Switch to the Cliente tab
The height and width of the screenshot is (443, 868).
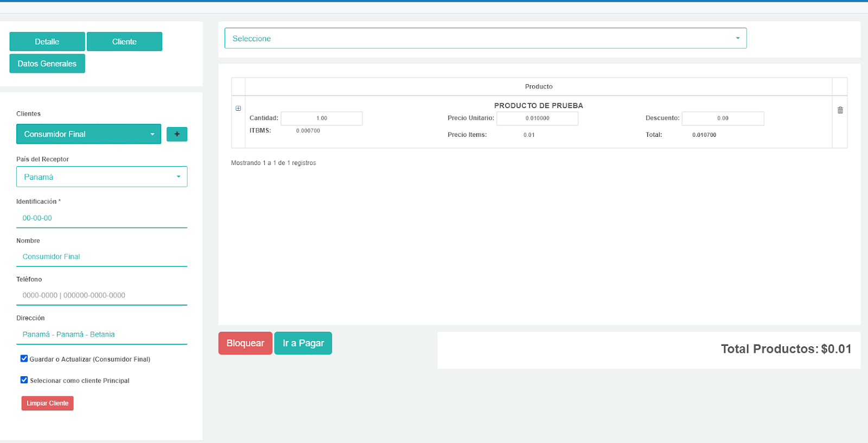(x=124, y=42)
